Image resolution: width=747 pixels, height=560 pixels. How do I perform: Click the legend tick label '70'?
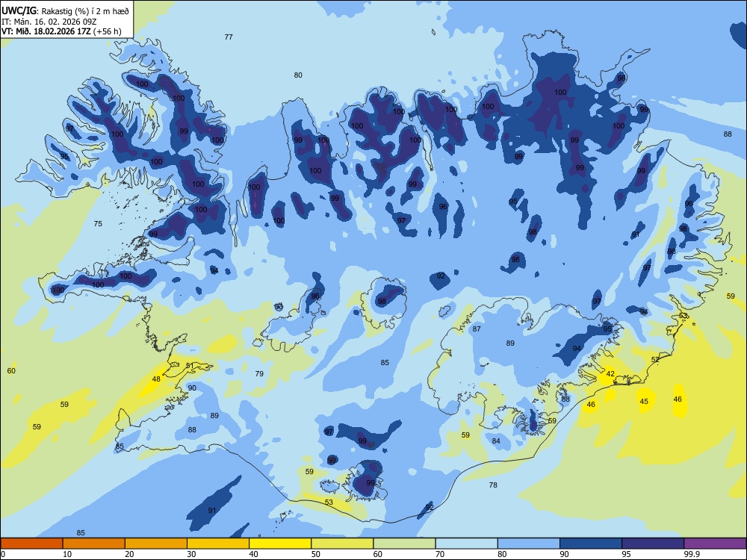pyautogui.click(x=440, y=554)
